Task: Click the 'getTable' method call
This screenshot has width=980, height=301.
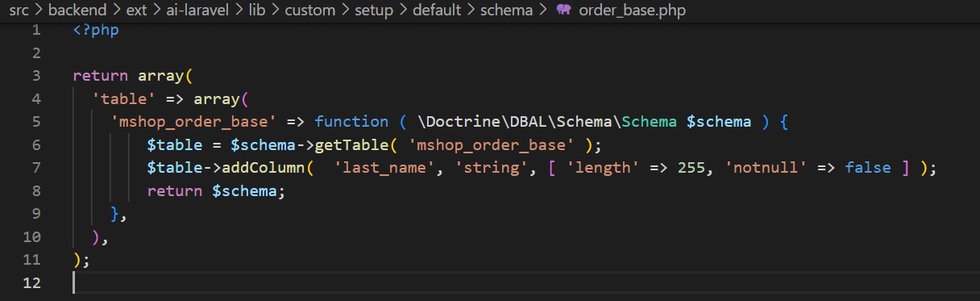Action: point(352,145)
